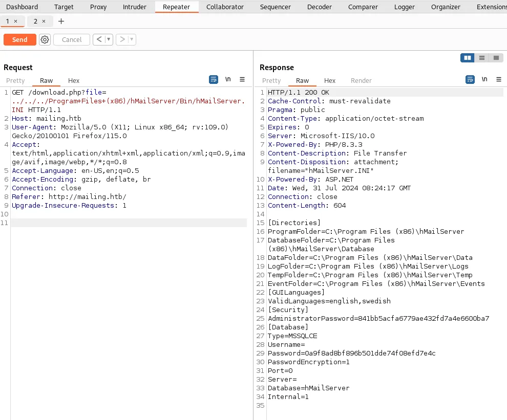Select the Repeater tab
This screenshot has width=507, height=420.
pos(176,7)
